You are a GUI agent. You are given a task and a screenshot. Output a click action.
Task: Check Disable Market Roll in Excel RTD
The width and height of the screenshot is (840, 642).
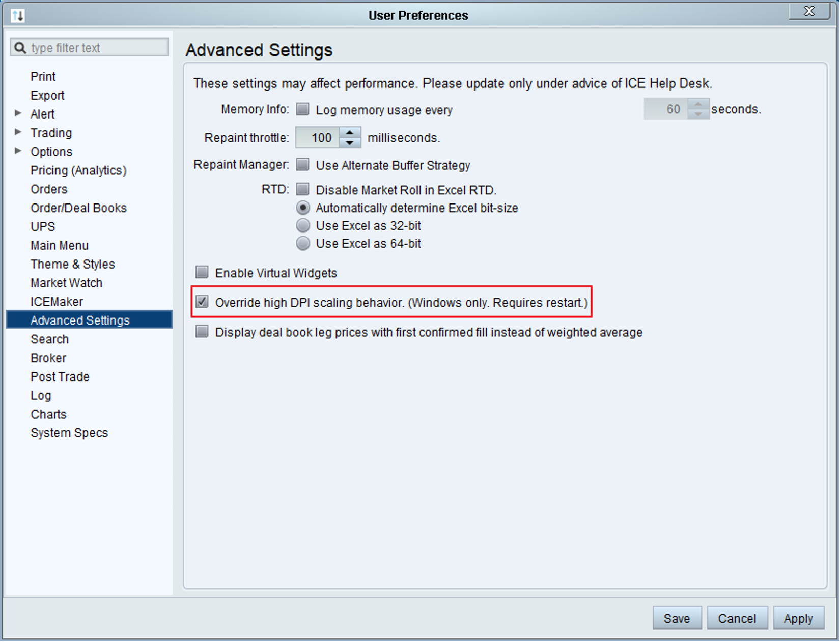(303, 189)
